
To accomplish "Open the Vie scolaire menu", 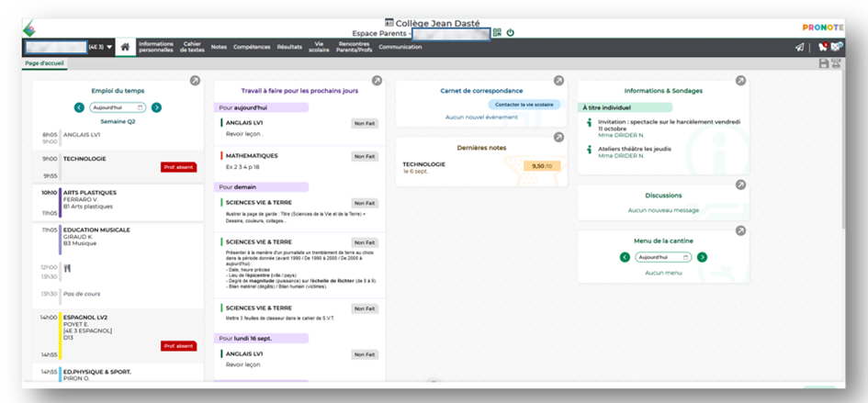I will pos(320,47).
